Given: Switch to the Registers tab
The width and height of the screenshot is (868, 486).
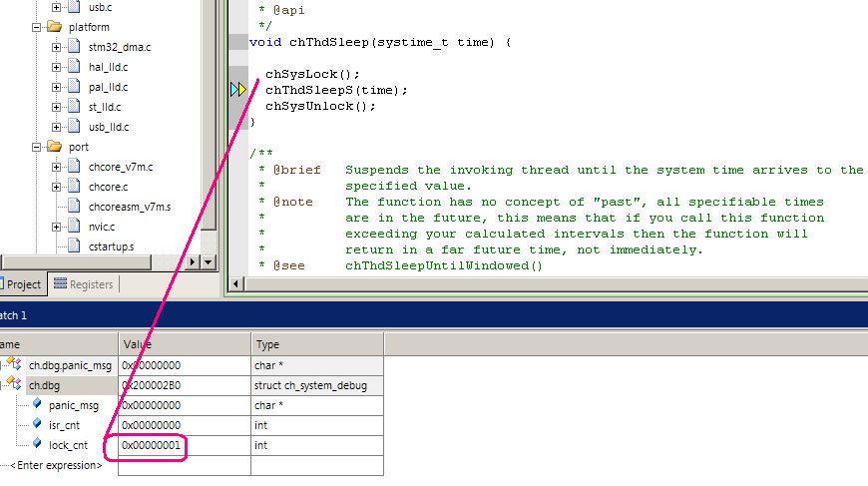Looking at the screenshot, I should click(84, 284).
